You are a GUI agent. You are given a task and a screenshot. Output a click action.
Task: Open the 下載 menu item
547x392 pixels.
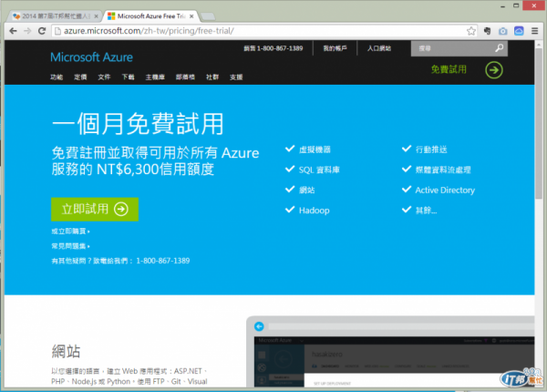click(128, 77)
